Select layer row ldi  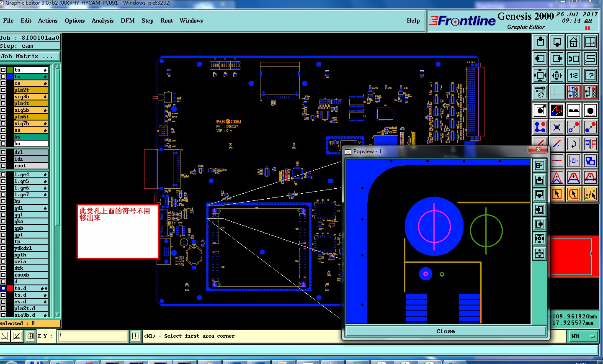click(x=31, y=159)
